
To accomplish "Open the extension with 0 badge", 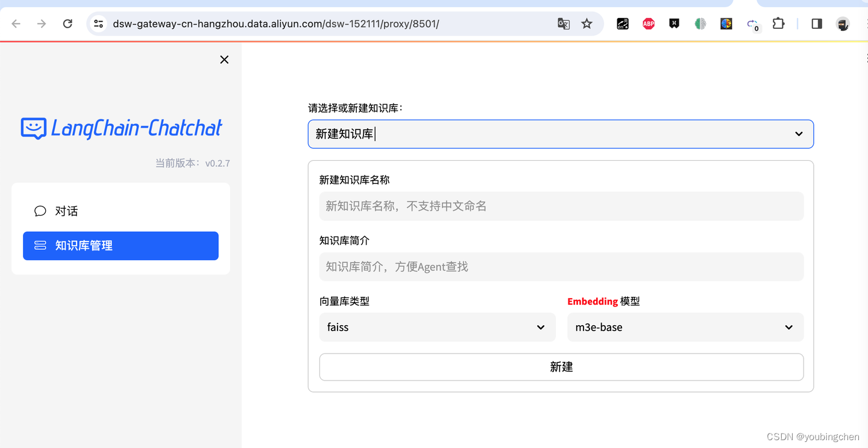I will pos(753,25).
